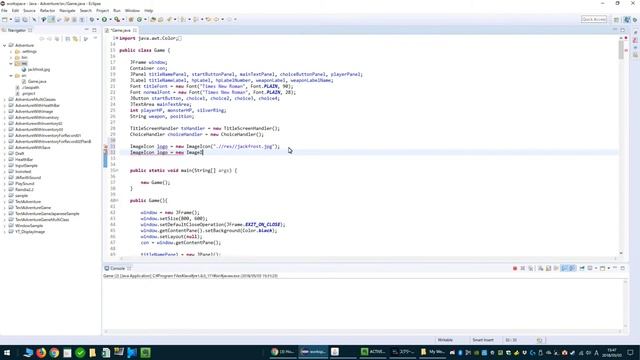The height and width of the screenshot is (360, 640).
Task: Click the Terminate red square in Console
Action: pyautogui.click(x=515, y=268)
